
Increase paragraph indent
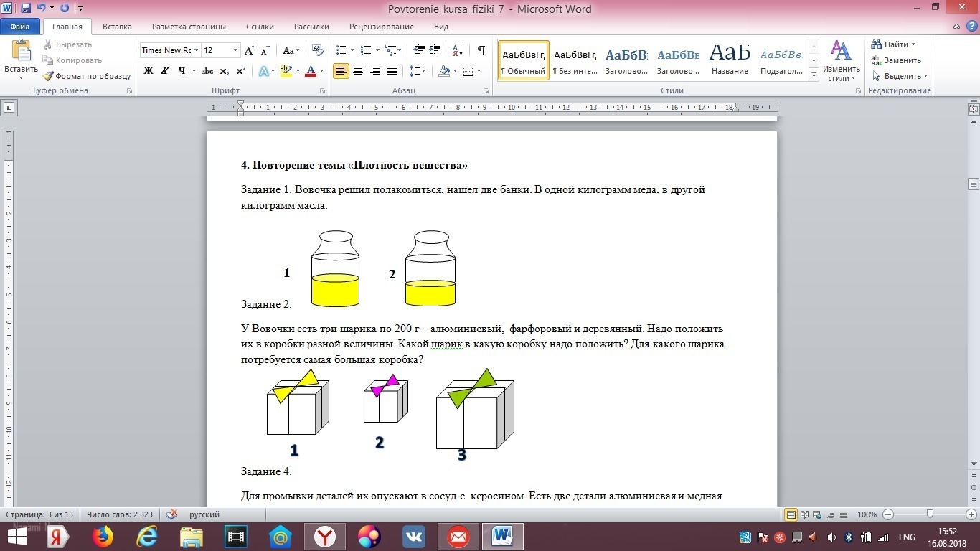pos(435,50)
